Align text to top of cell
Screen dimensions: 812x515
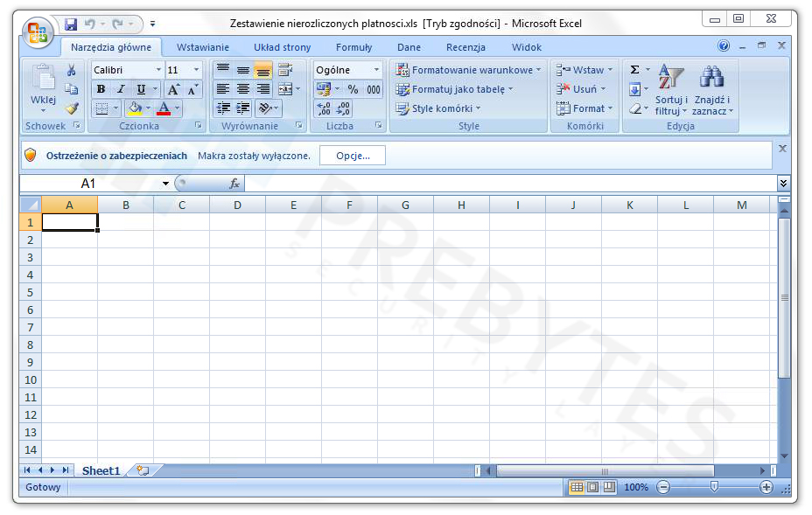tap(223, 69)
